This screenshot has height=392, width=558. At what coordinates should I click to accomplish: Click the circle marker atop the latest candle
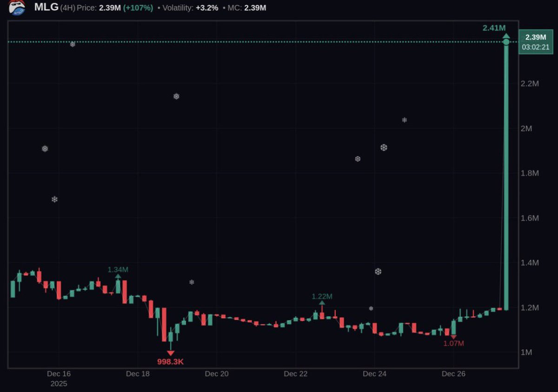tap(506, 42)
